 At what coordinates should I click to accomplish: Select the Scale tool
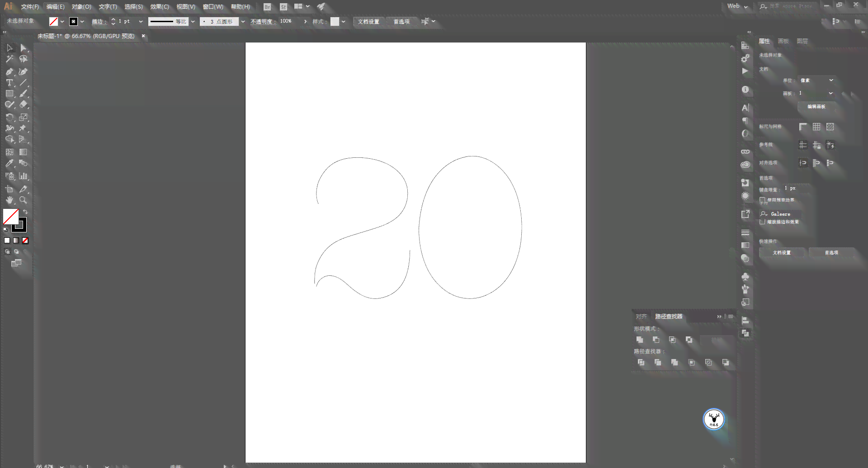(24, 118)
